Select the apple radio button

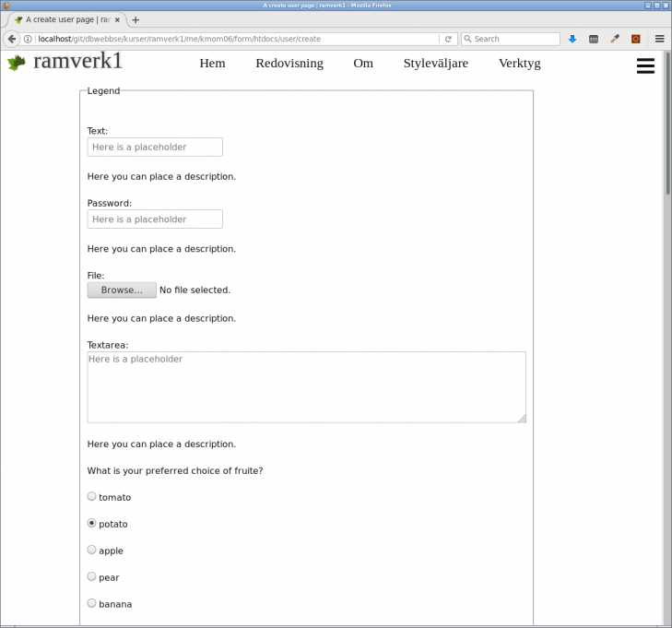click(x=91, y=550)
